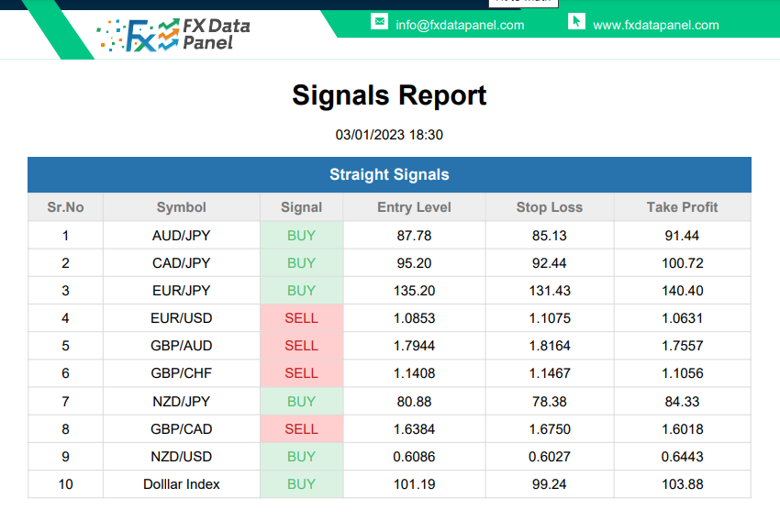Select the Signals Report title
The height and width of the screenshot is (532, 780).
pos(389,95)
